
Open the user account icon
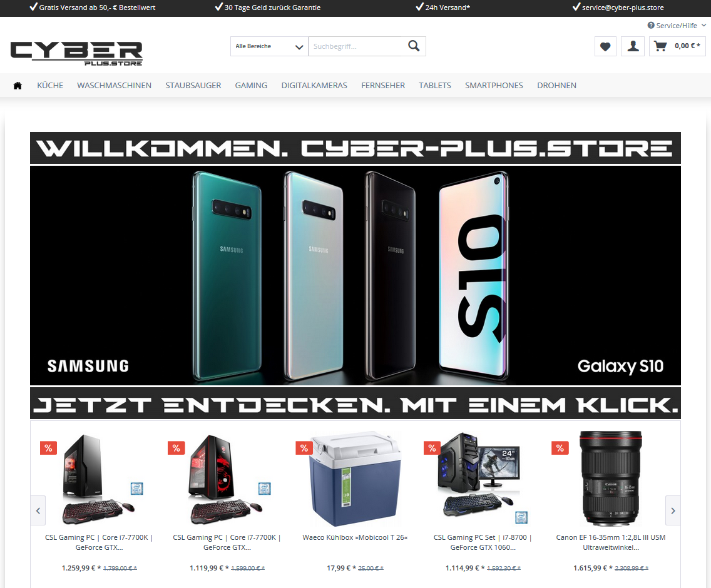(633, 46)
